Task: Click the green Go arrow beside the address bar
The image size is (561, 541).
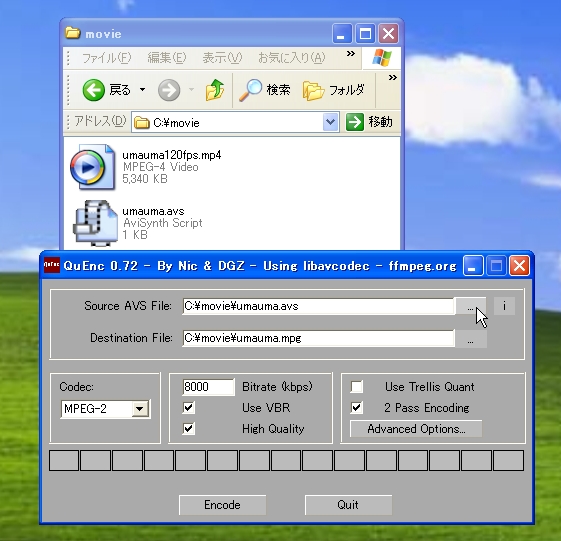Action: tap(355, 122)
